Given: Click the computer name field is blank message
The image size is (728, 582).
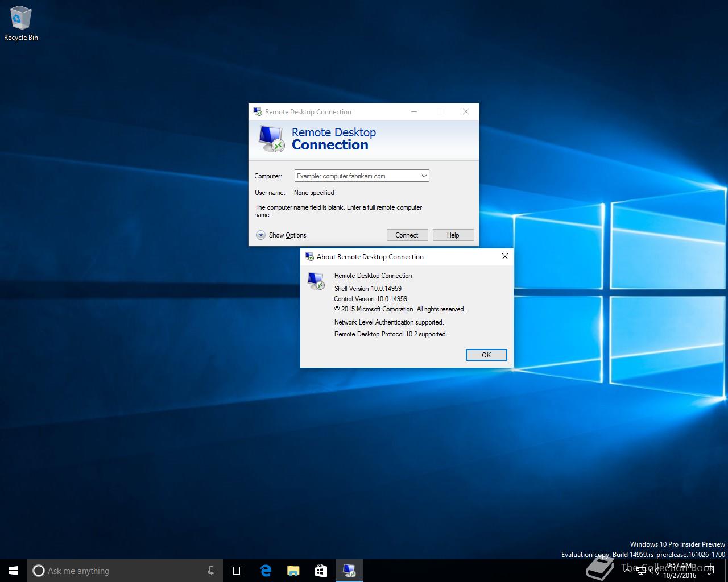Looking at the screenshot, I should (x=338, y=211).
